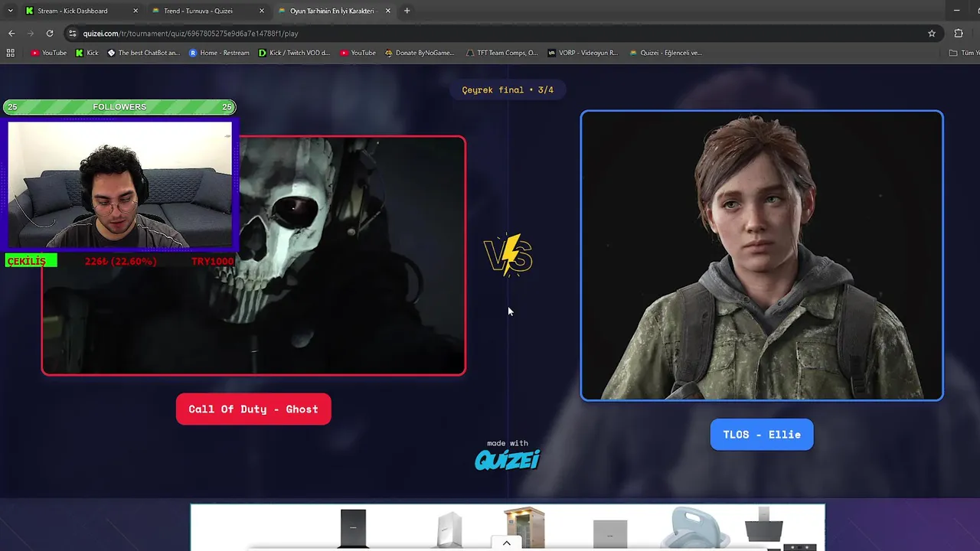Close the Trend - Turnuva - Quizei tab
This screenshot has width=980, height=551.
262,11
